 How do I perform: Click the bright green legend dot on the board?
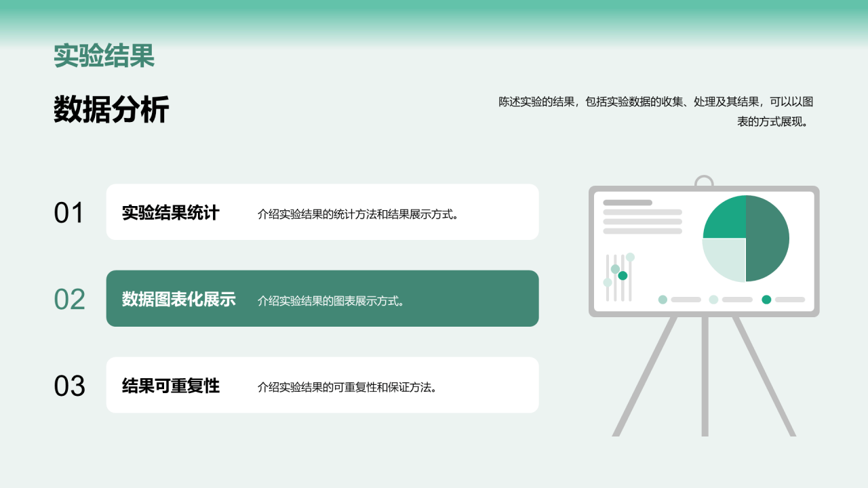point(766,300)
